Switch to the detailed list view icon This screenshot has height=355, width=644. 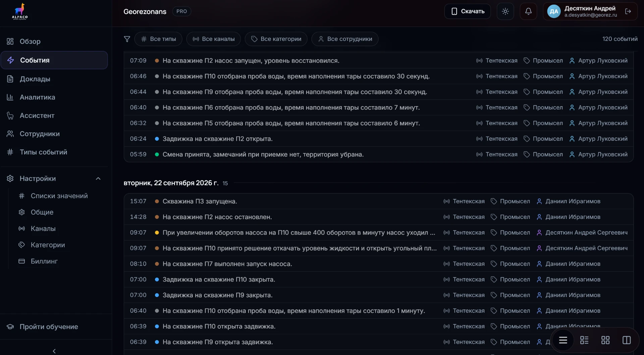point(584,340)
